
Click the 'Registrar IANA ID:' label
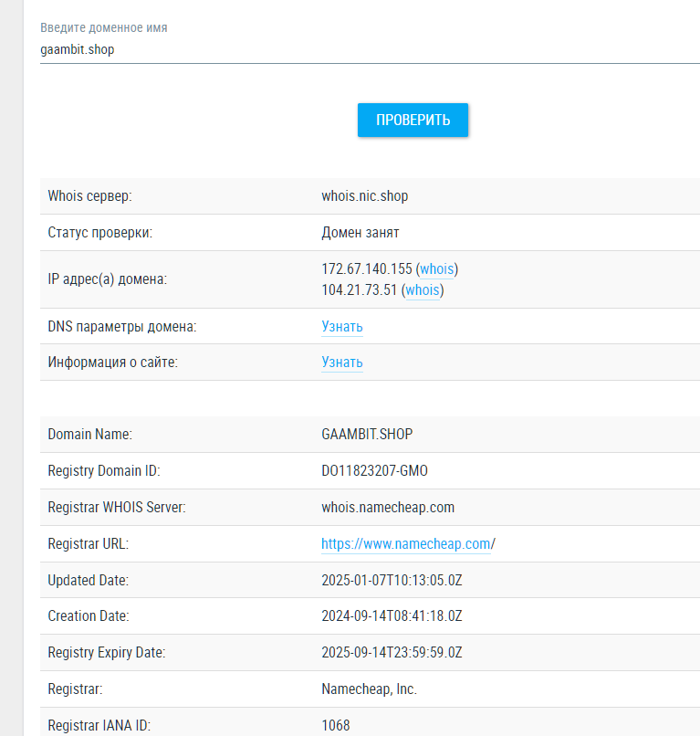pyautogui.click(x=99, y=725)
